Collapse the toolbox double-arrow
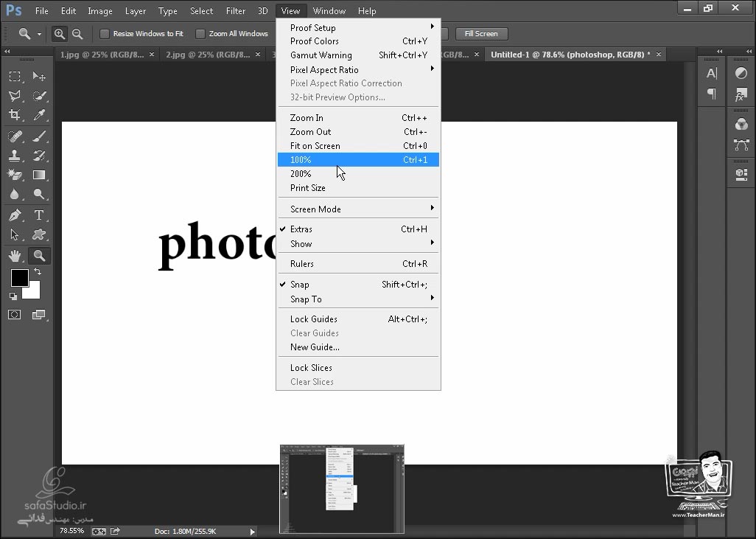Viewport: 756px width, 539px height. (x=7, y=51)
